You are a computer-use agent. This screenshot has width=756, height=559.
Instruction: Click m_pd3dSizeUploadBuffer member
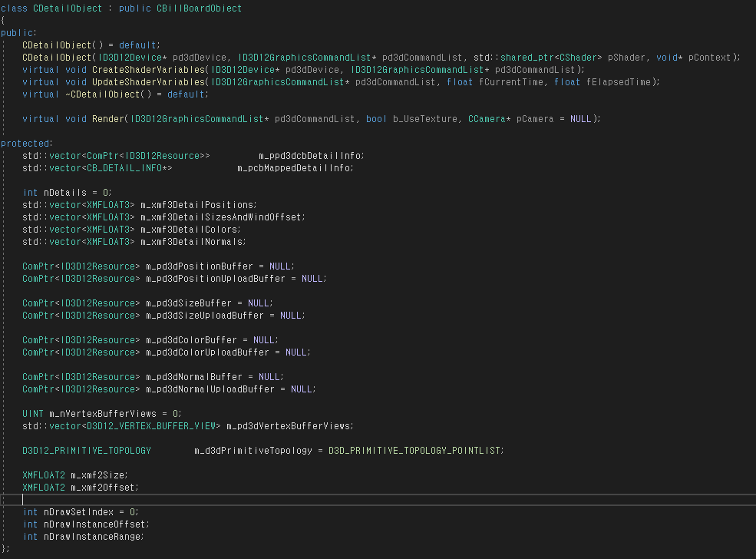coord(205,316)
